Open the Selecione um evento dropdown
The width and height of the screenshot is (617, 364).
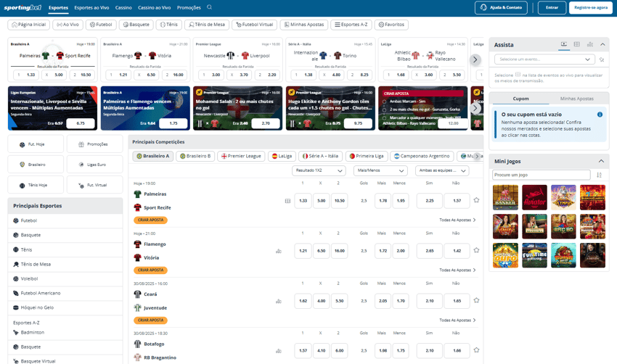click(544, 59)
